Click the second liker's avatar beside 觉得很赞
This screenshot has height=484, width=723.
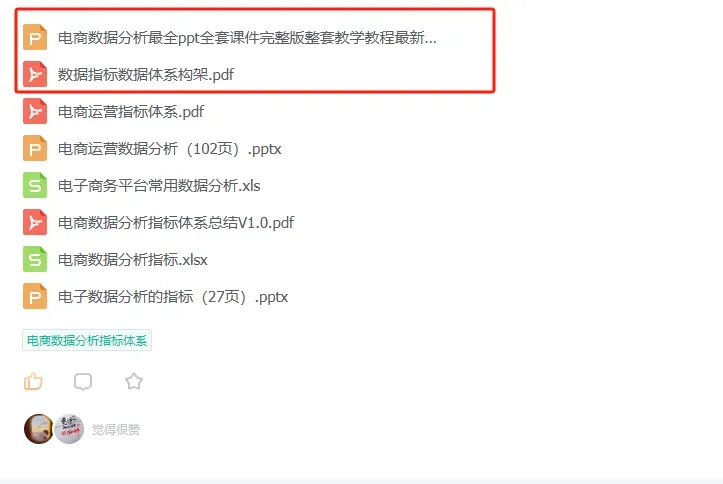(x=69, y=429)
